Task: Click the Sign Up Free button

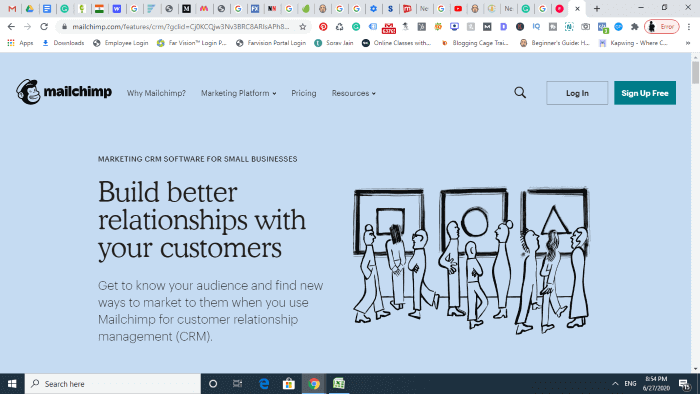Action: pyautogui.click(x=645, y=93)
